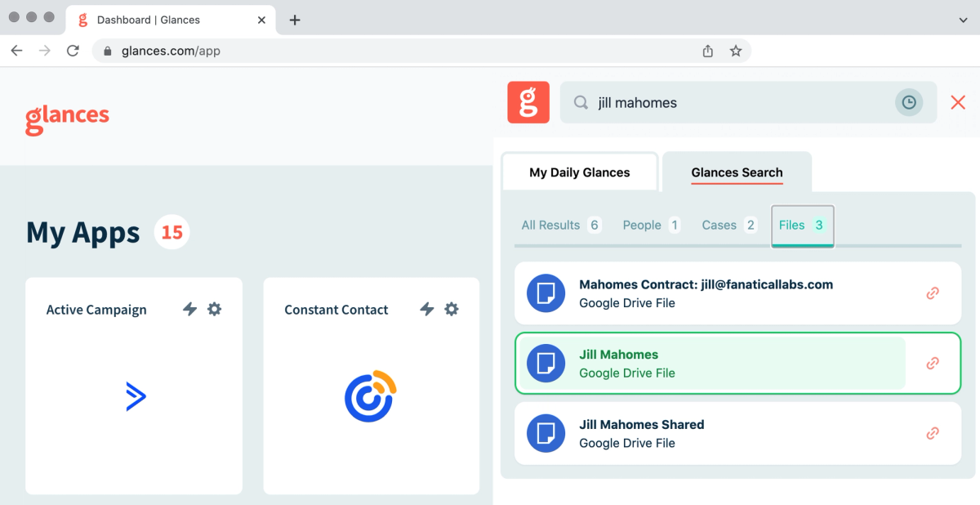Close the Dashboard | Glances tab

[261, 20]
